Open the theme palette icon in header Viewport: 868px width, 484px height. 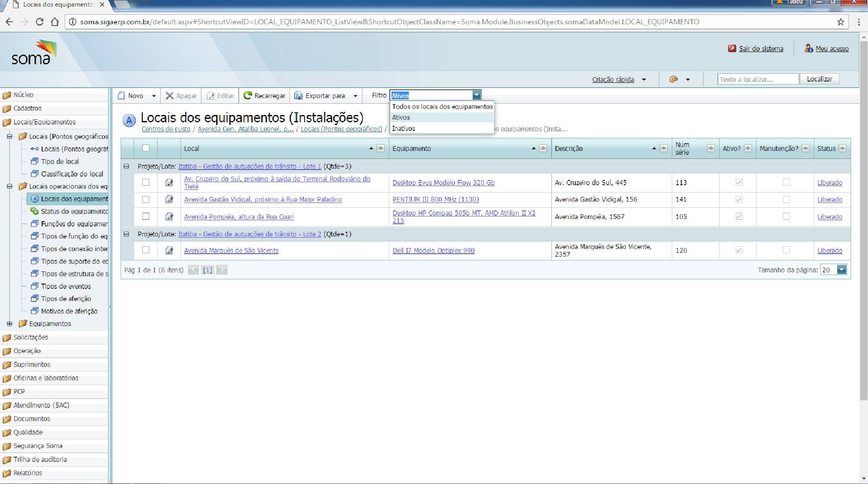coord(674,79)
